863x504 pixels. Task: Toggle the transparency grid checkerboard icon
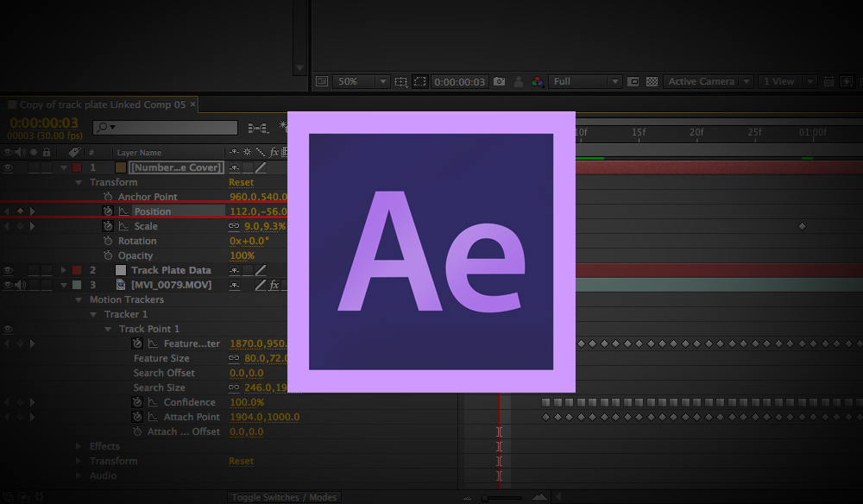point(652,81)
